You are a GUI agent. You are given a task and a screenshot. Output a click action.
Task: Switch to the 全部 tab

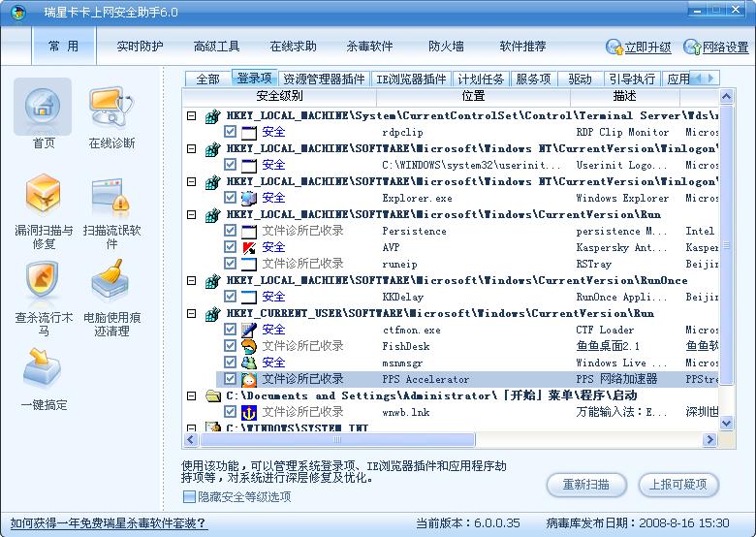click(207, 79)
